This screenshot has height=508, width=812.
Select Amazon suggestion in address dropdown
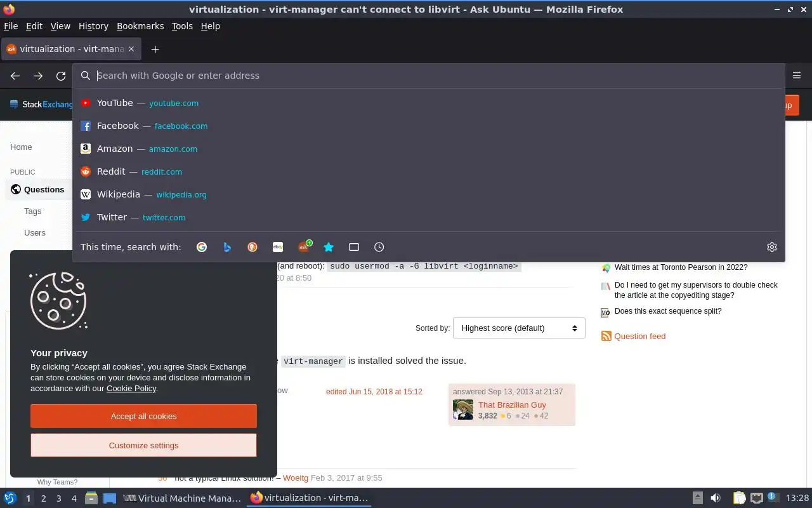(429, 149)
